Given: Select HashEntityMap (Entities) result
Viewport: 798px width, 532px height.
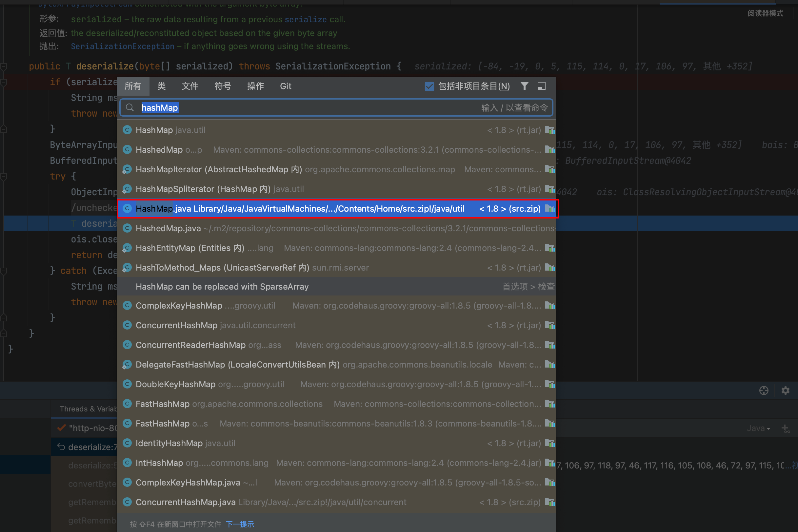Looking at the screenshot, I should 336,248.
